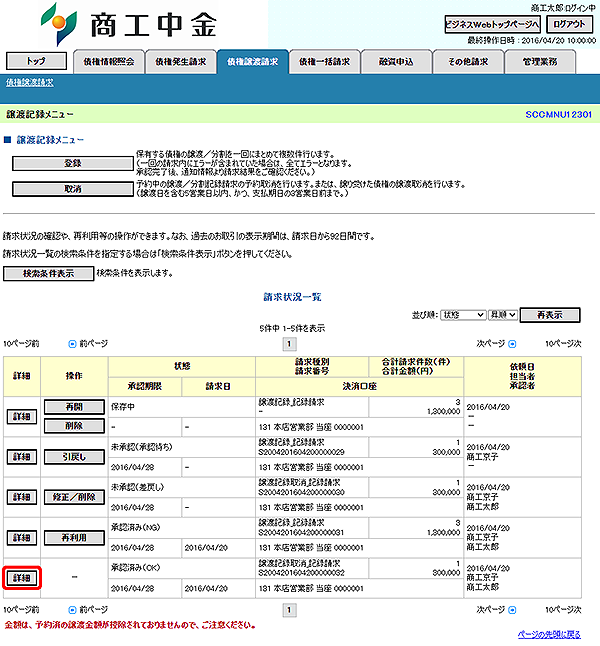Click the red 金額は、予約済の譲渡金額 warning text
The image size is (600, 646).
pos(130,625)
